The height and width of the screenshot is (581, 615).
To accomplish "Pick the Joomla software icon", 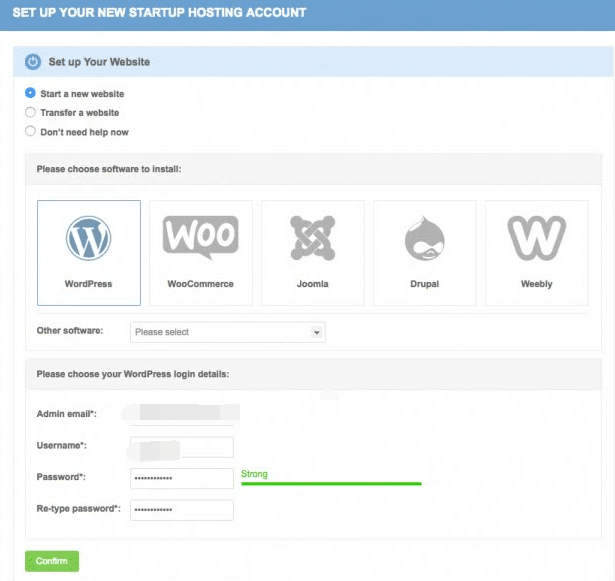I will pos(313,238).
